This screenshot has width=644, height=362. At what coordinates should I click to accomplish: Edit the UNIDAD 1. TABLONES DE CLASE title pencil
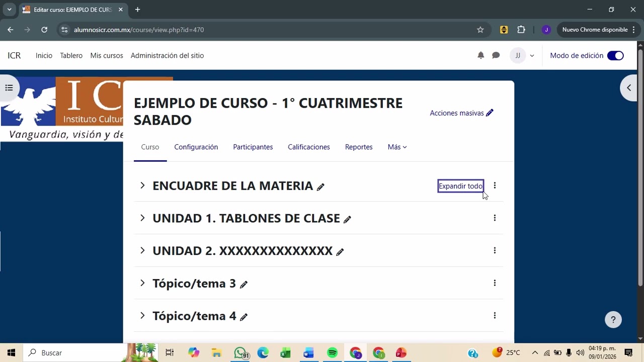347,219
